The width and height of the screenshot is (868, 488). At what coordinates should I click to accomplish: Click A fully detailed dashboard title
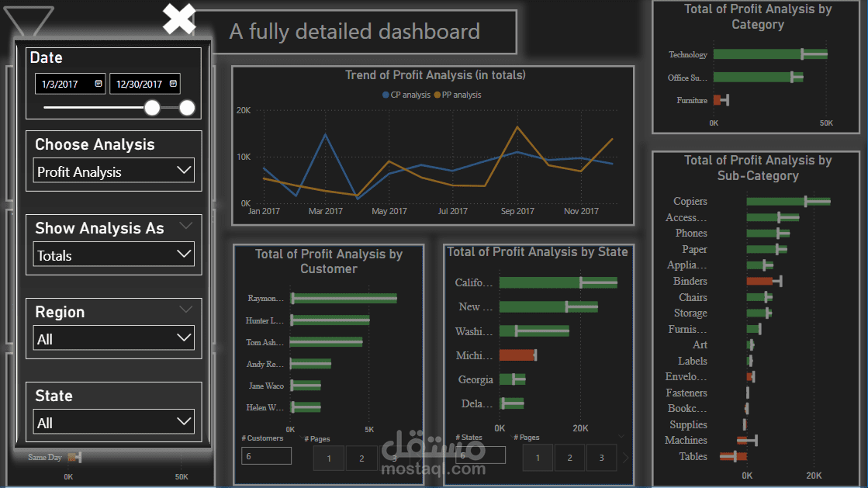[x=354, y=32]
